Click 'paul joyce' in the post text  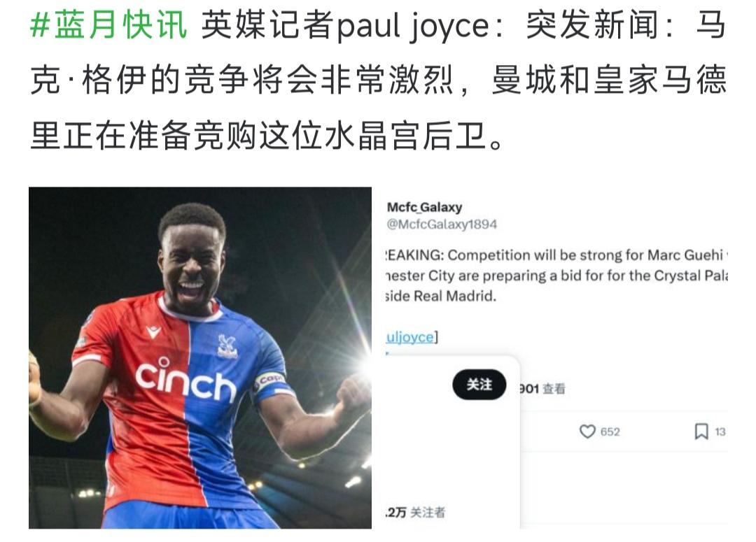click(413, 26)
